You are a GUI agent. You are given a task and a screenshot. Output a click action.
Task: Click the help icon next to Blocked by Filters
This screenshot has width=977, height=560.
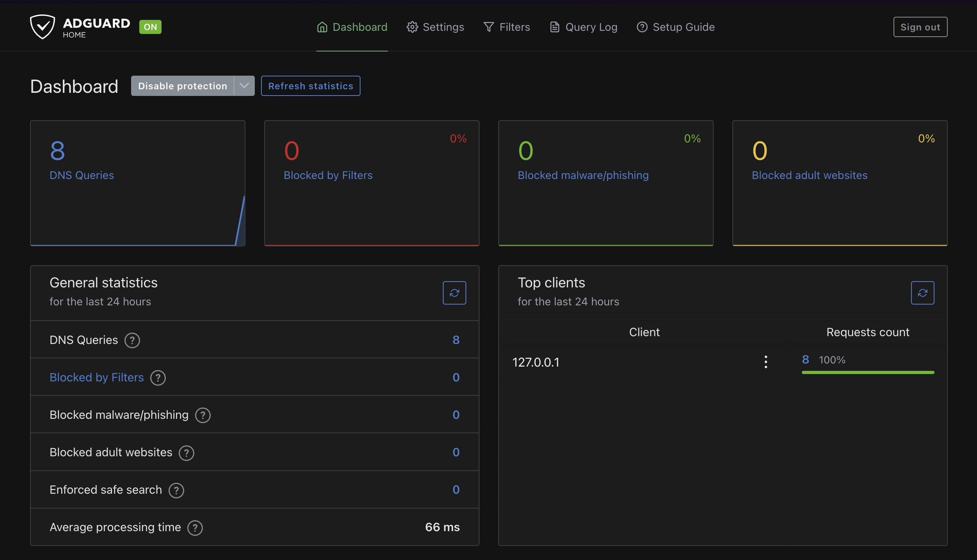[158, 377]
